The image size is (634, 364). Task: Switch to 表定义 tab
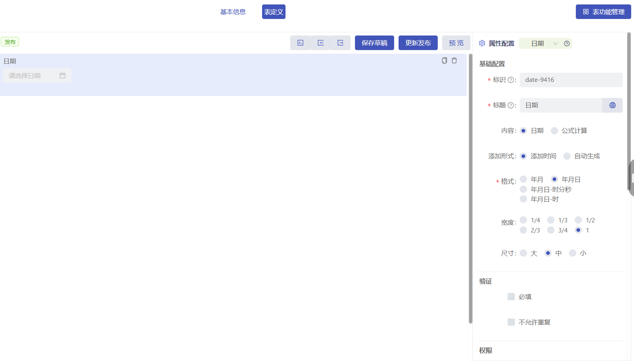[274, 12]
